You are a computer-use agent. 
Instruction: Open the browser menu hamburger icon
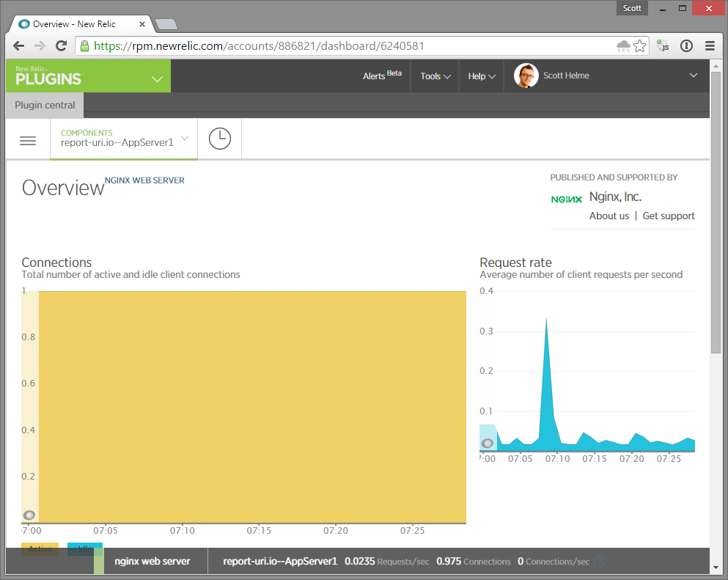coord(710,45)
